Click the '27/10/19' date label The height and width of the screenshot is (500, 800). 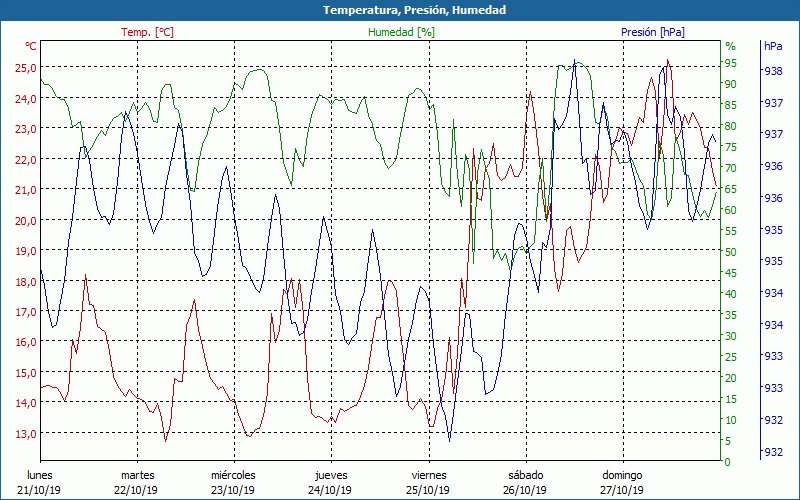point(621,490)
